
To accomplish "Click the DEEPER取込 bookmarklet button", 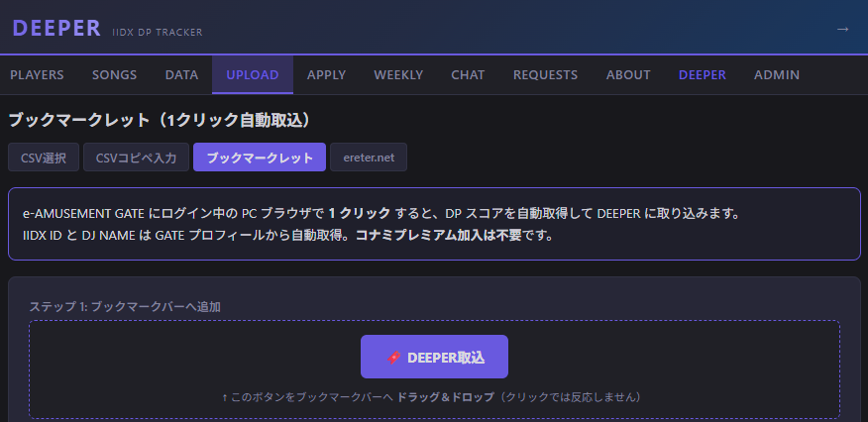I will coord(435,357).
